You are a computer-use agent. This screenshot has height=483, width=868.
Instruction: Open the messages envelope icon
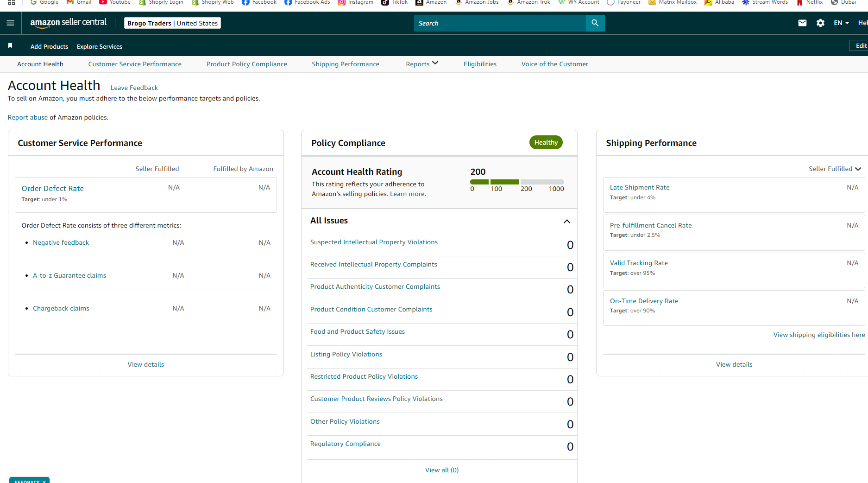click(802, 23)
